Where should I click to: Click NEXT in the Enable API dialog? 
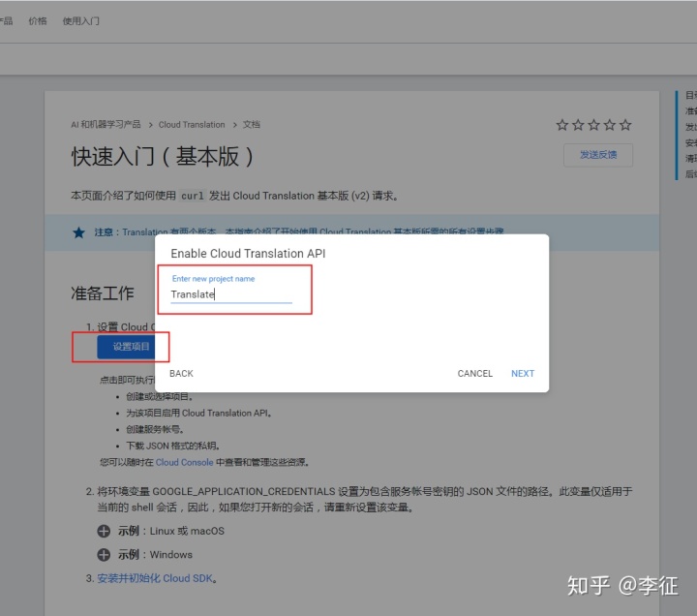pos(523,374)
